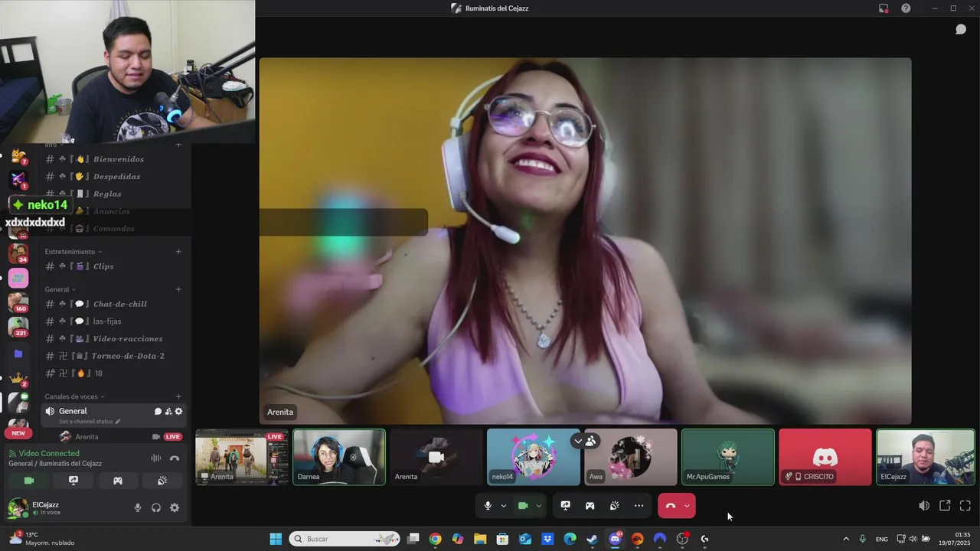The height and width of the screenshot is (551, 980).
Task: Open more options ellipsis in call bar
Action: click(639, 506)
